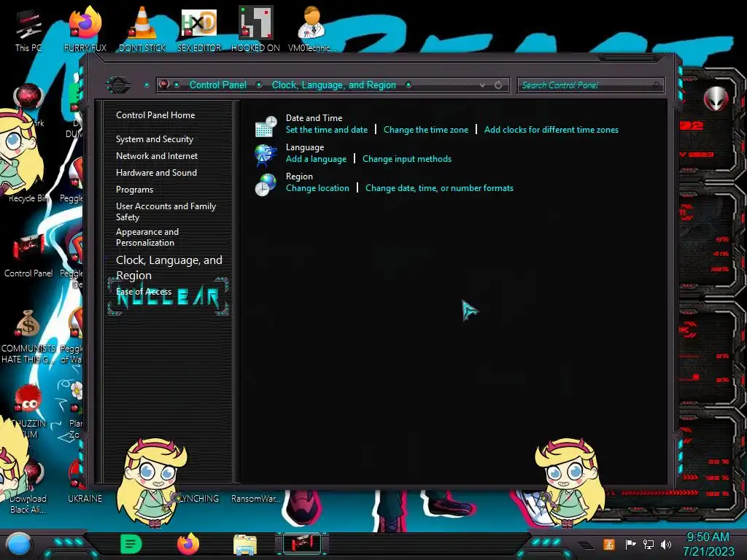
Task: Open the Date and Time calendar icon
Action: (266, 126)
